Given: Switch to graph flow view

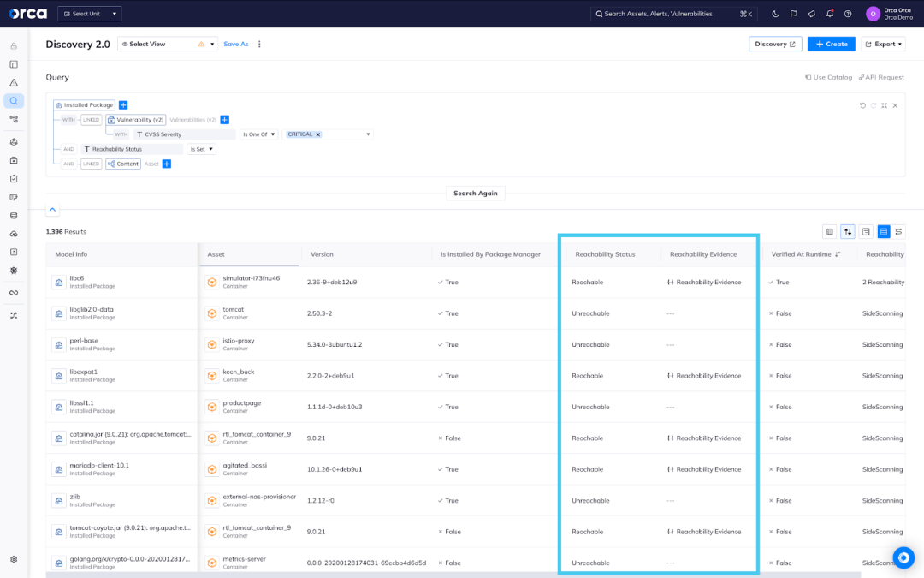Looking at the screenshot, I should click(898, 232).
